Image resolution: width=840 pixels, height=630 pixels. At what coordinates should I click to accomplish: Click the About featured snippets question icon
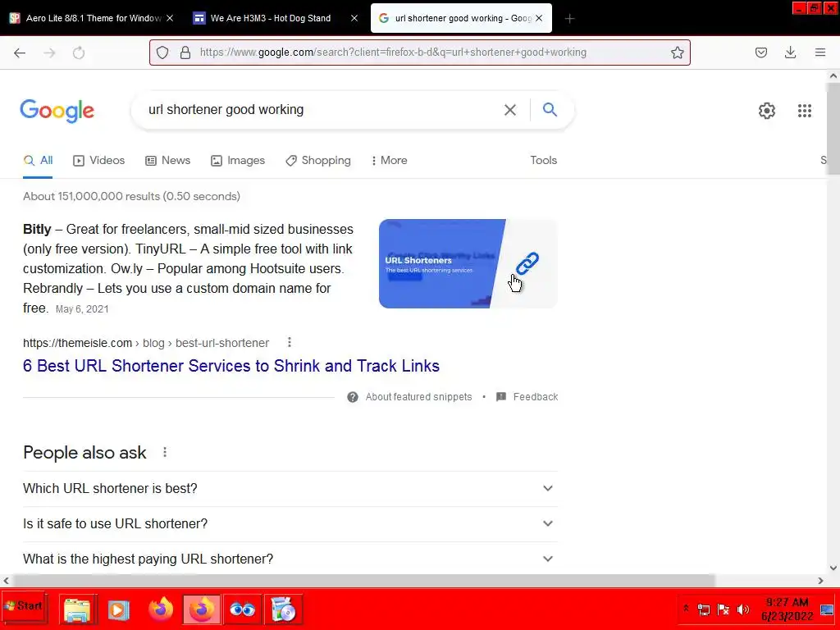(x=353, y=397)
